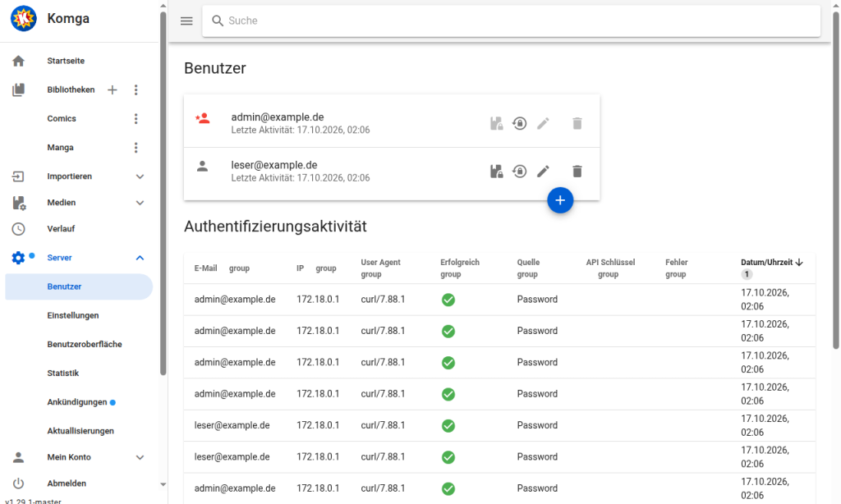Click the first row's curl/7.88.1 cell
This screenshot has width=841, height=504.
pyautogui.click(x=383, y=300)
